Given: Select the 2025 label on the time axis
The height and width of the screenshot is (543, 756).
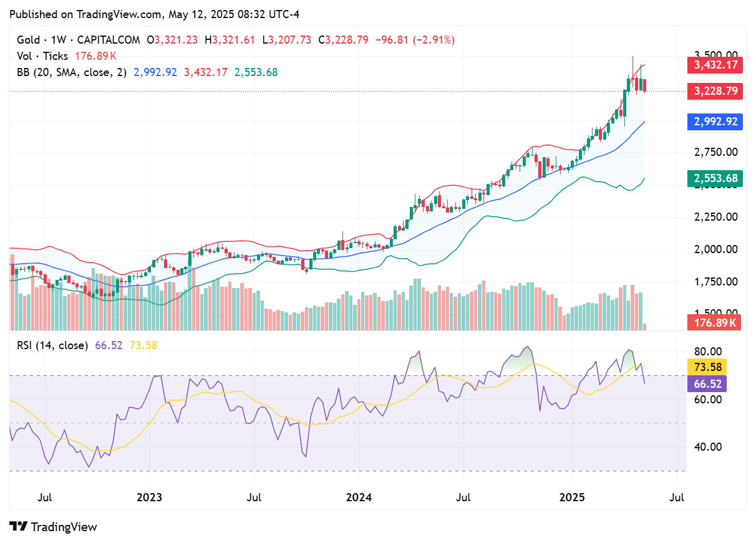Looking at the screenshot, I should tap(573, 498).
